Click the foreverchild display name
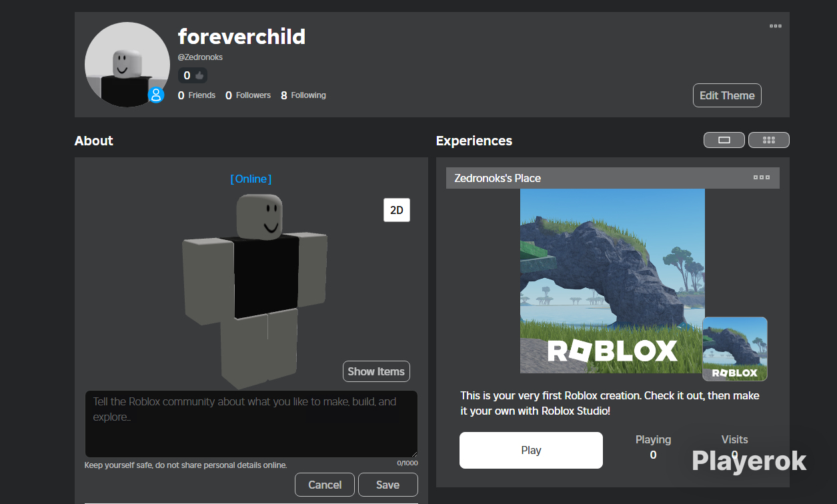This screenshot has height=504, width=837. (241, 36)
